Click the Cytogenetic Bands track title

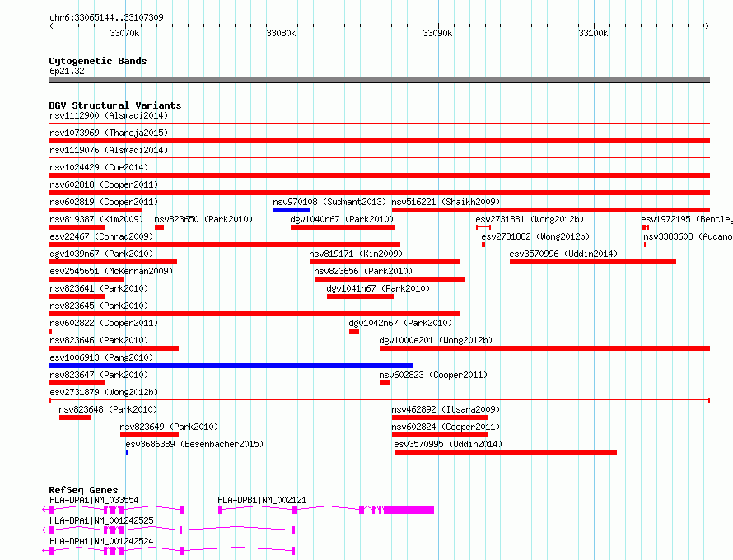(98, 61)
